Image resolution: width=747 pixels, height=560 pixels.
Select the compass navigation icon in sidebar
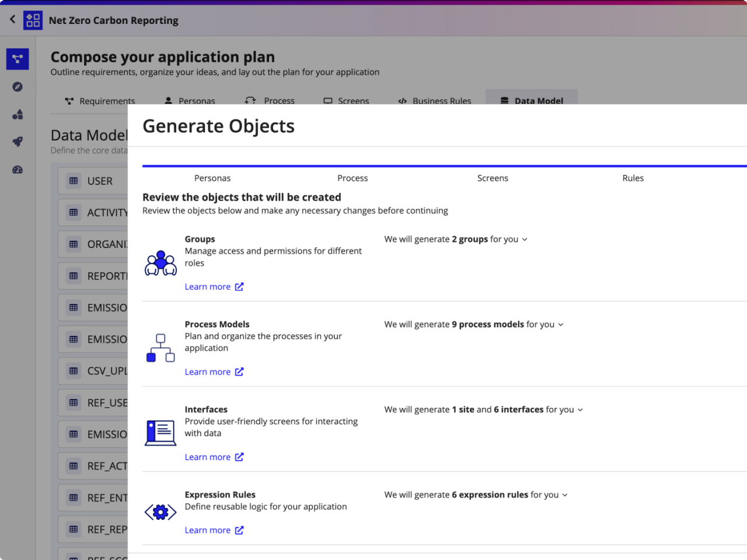point(17,86)
